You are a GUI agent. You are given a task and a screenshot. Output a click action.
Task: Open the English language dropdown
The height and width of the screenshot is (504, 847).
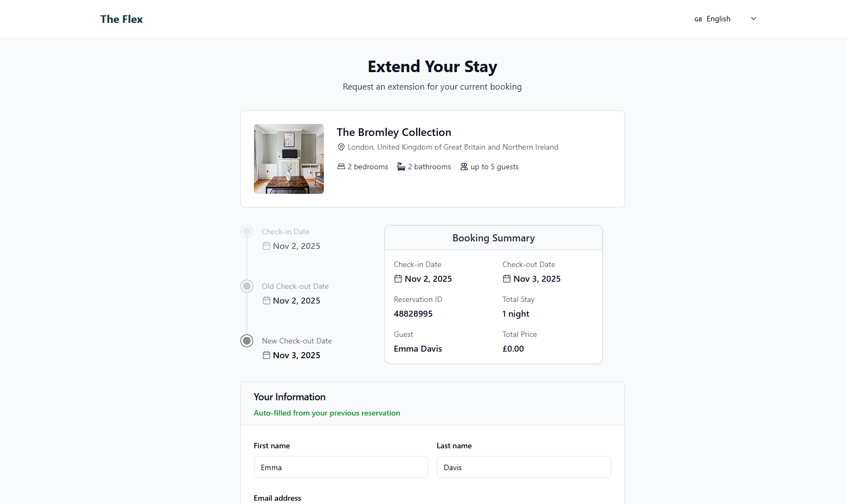718,19
